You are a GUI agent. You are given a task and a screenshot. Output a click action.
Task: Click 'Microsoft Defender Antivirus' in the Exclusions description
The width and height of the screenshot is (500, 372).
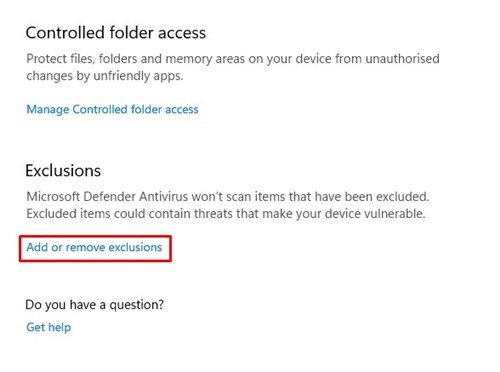[x=107, y=196]
